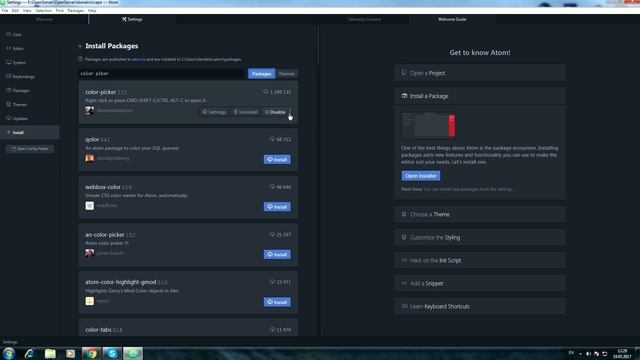Open the Selection menu
Viewport: 640px width, 360px height.
[x=43, y=11]
